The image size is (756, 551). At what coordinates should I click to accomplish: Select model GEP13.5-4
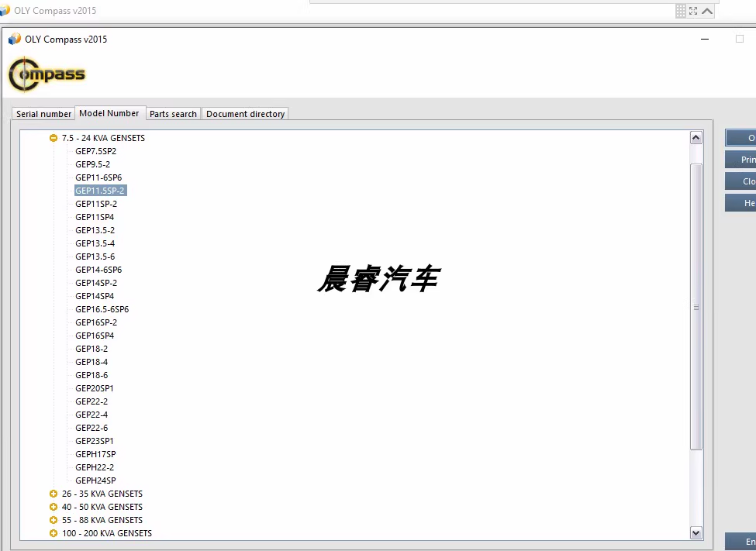click(95, 243)
